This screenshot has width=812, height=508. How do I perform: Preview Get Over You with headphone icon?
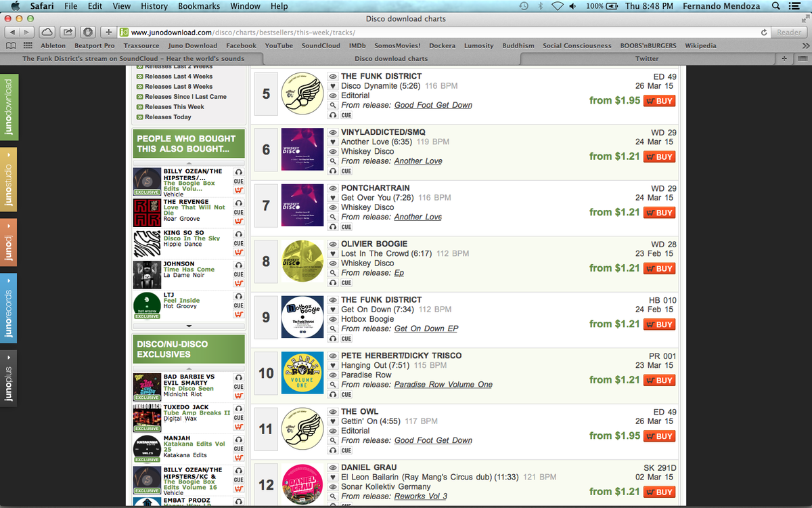(332, 227)
